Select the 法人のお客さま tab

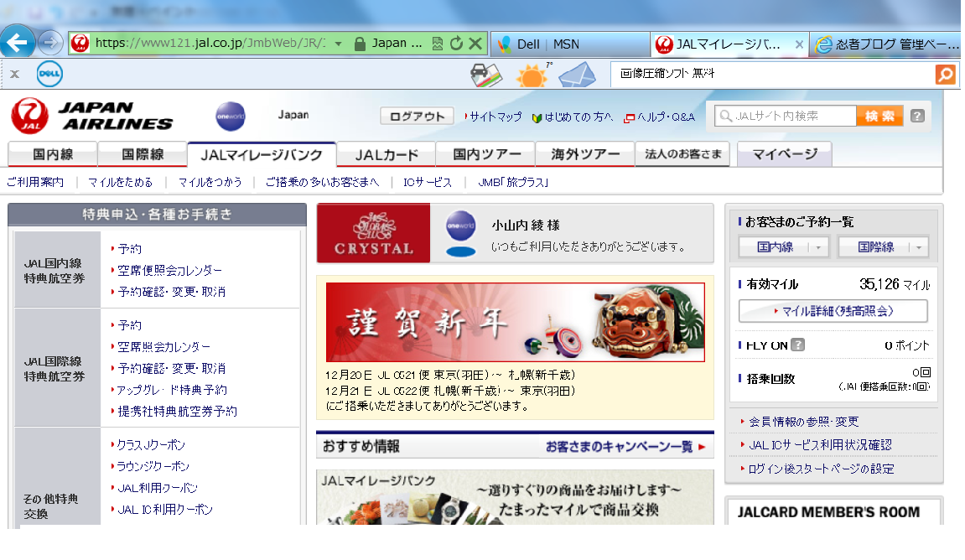[682, 154]
